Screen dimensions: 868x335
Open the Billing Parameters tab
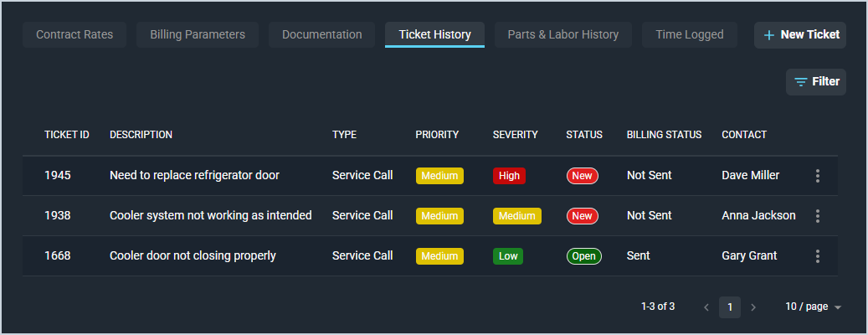(198, 35)
